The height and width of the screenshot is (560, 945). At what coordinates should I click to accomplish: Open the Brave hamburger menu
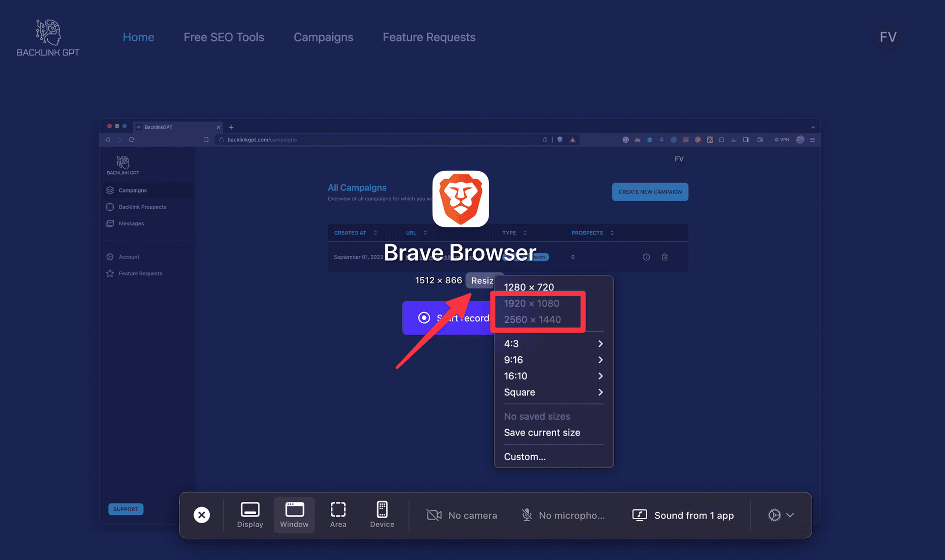(x=812, y=140)
